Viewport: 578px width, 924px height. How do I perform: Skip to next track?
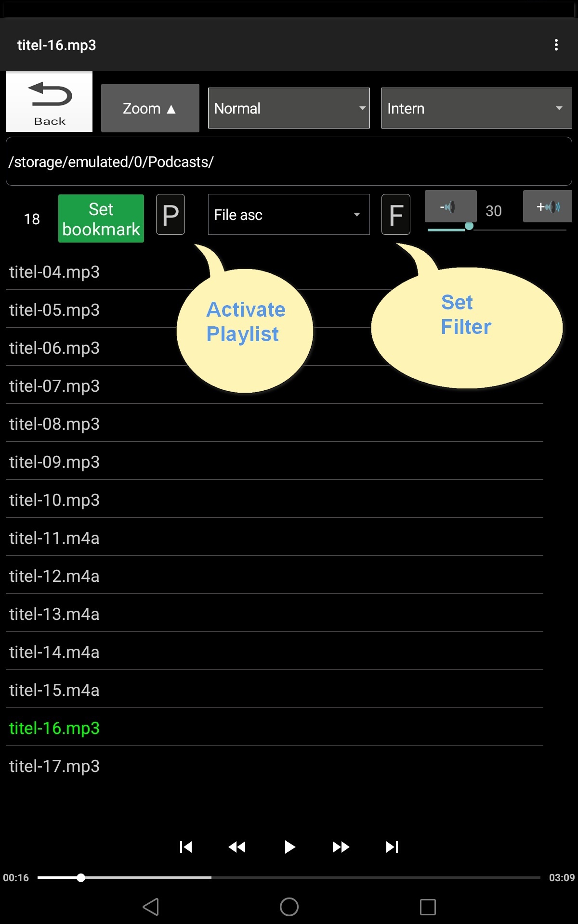[392, 847]
